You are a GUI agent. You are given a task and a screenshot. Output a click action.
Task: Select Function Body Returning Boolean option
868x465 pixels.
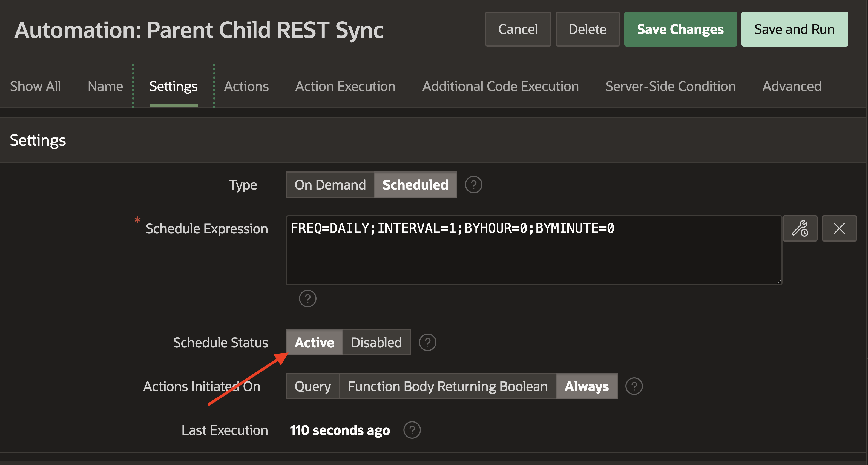pyautogui.click(x=447, y=386)
